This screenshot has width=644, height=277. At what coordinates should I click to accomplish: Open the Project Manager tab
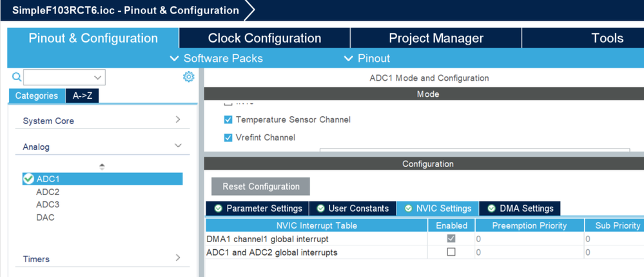(436, 38)
